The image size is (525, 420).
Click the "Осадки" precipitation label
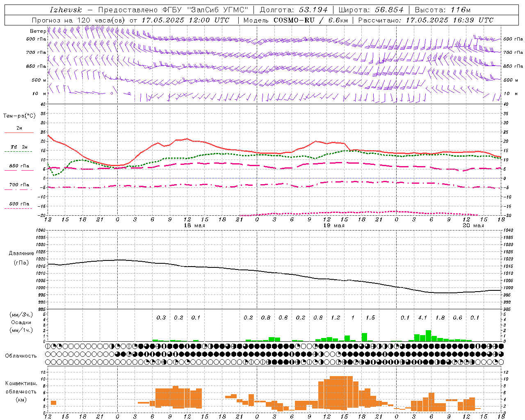coord(21,322)
